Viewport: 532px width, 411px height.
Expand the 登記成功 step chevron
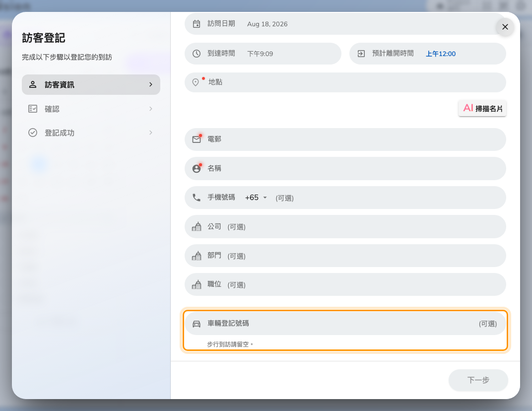pyautogui.click(x=151, y=133)
